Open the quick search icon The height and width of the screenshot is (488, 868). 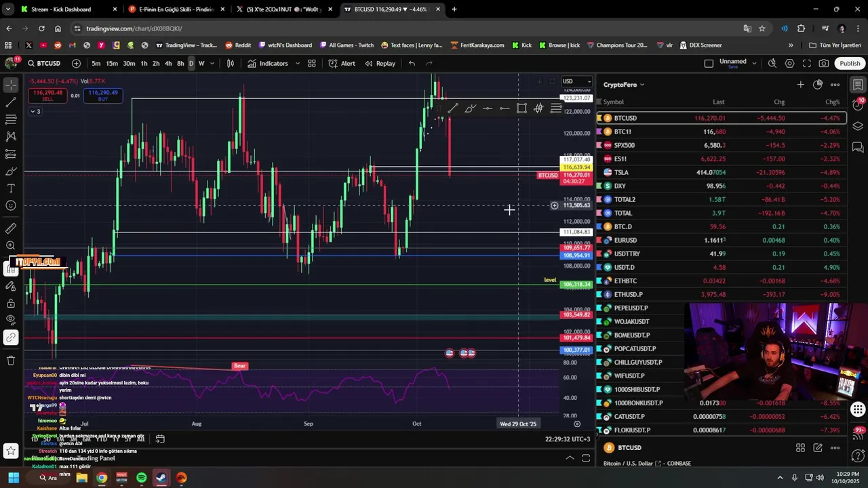772,63
